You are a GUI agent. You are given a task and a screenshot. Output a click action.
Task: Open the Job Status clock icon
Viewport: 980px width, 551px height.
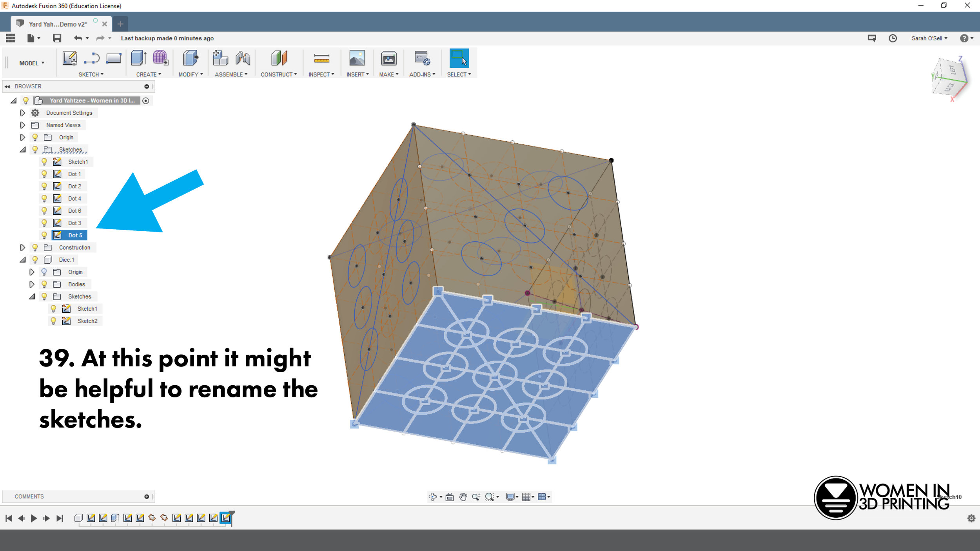pyautogui.click(x=893, y=38)
